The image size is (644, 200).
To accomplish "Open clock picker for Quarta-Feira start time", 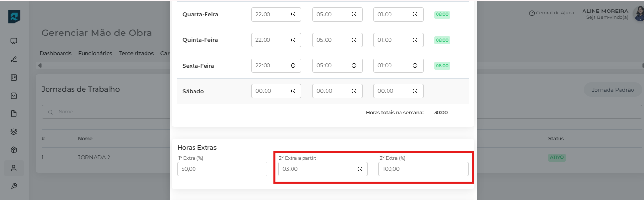I will point(293,14).
